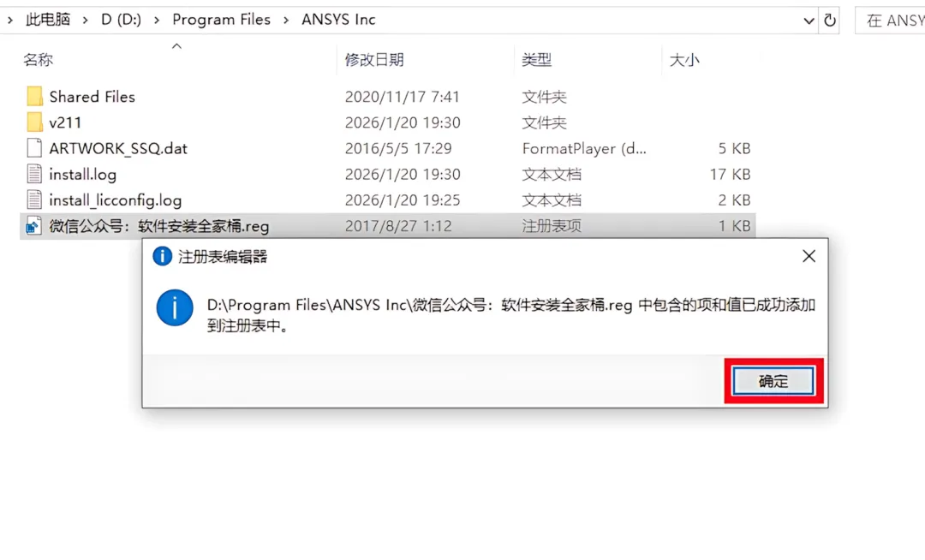
Task: Open the address bar history dropdown
Action: [x=809, y=21]
